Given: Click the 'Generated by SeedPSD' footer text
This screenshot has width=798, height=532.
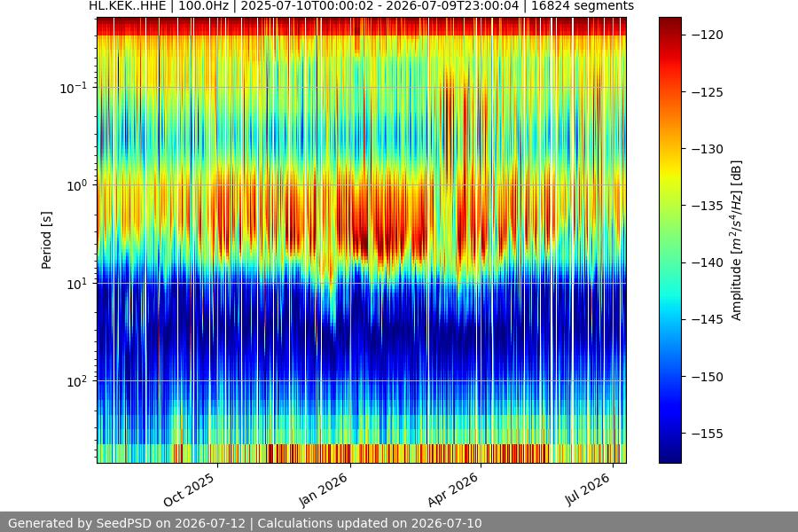Looking at the screenshot, I should point(245,523).
